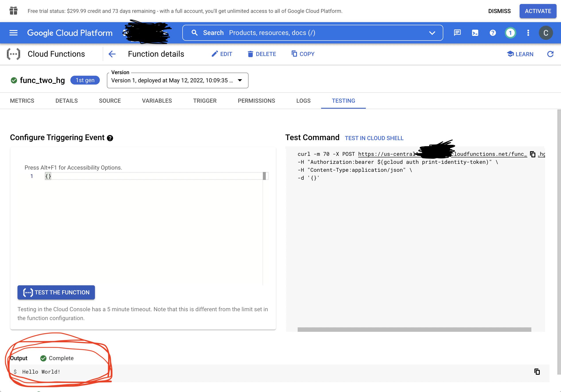Click the Complete status check icon
561x392 pixels.
[x=43, y=358]
